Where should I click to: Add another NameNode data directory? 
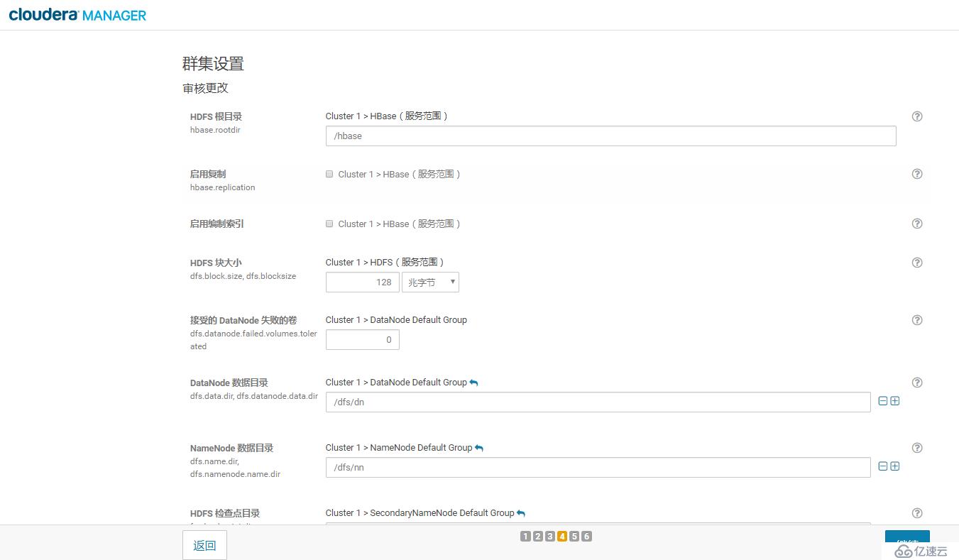pos(895,466)
